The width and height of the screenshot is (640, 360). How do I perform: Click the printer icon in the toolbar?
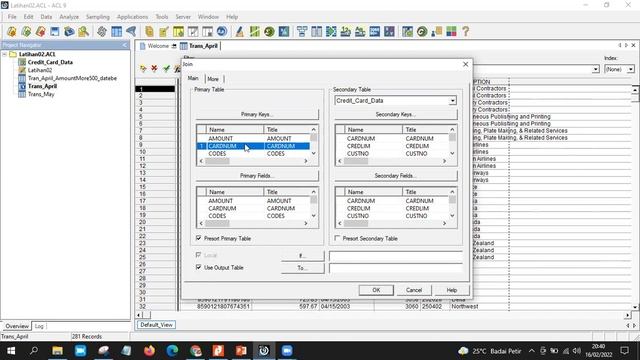click(x=69, y=31)
